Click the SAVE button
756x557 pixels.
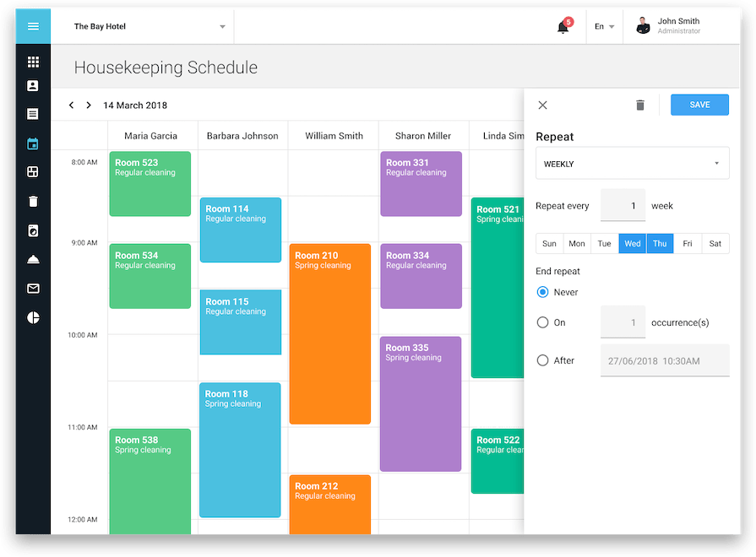(x=699, y=105)
